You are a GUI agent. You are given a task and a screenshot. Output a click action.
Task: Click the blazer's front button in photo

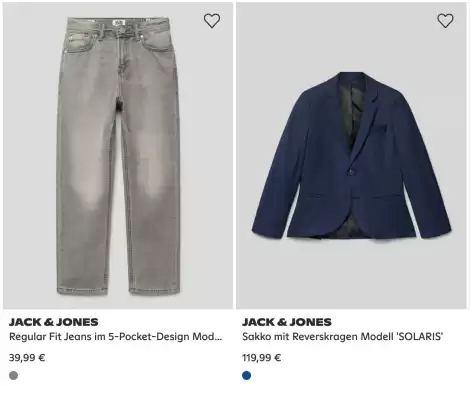pyautogui.click(x=351, y=172)
